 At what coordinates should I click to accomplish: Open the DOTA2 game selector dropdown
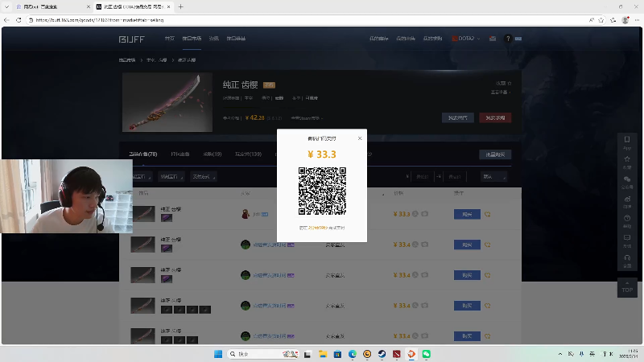pyautogui.click(x=466, y=39)
